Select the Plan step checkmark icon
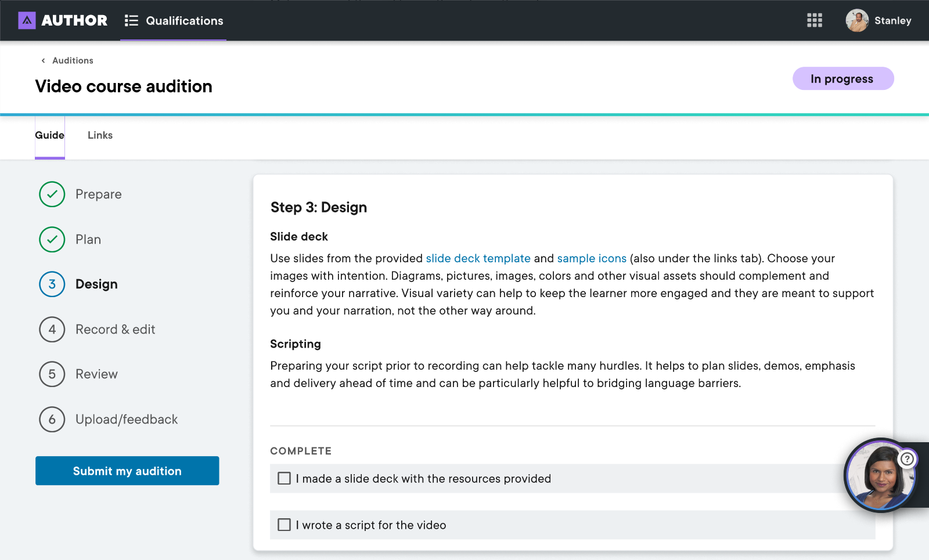Image resolution: width=929 pixels, height=560 pixels. (52, 240)
